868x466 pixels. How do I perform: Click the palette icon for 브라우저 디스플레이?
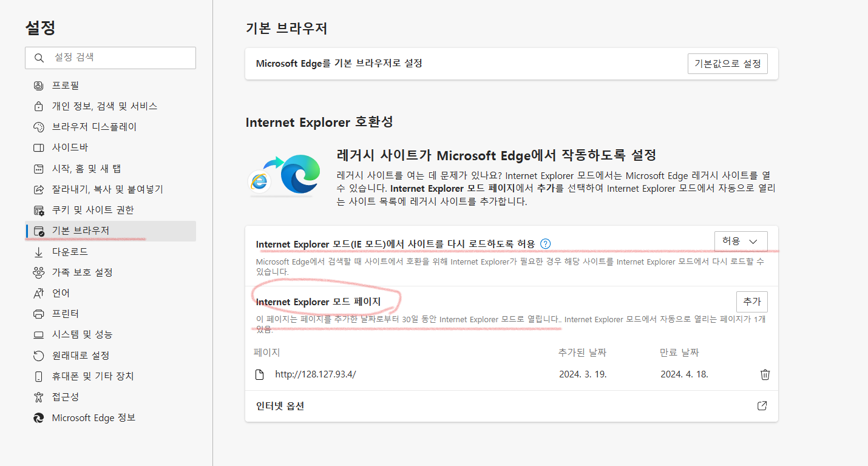[39, 127]
